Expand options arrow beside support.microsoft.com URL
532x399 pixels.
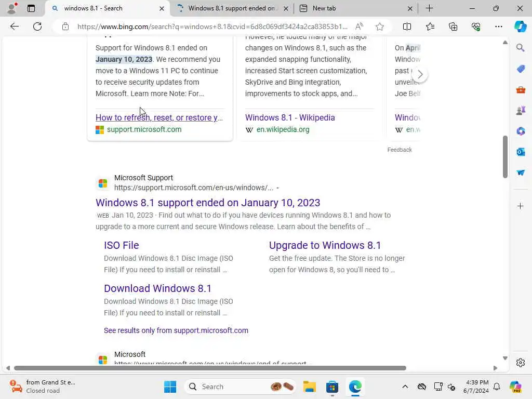click(x=277, y=188)
